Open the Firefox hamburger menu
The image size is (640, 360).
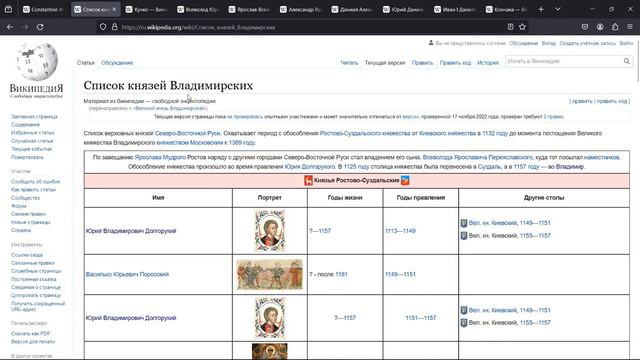(630, 27)
